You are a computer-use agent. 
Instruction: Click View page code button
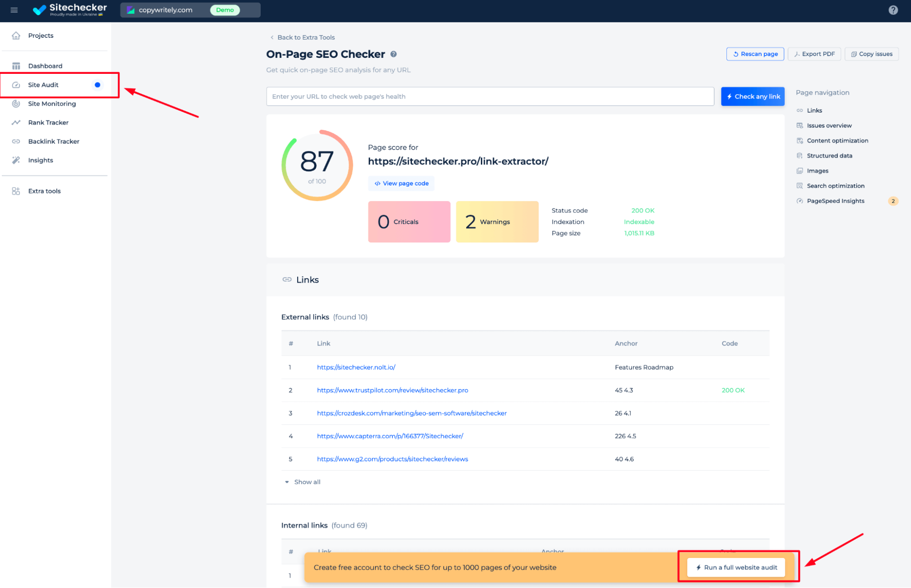[x=401, y=183]
